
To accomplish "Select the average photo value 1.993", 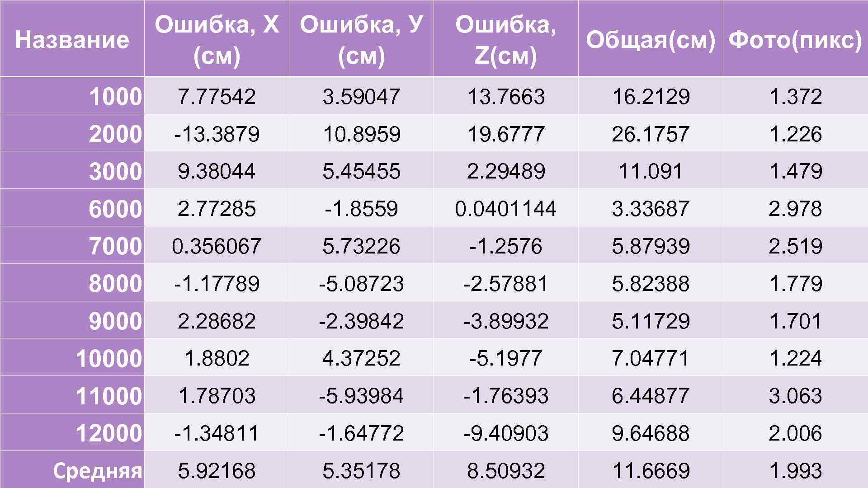I will pyautogui.click(x=795, y=470).
